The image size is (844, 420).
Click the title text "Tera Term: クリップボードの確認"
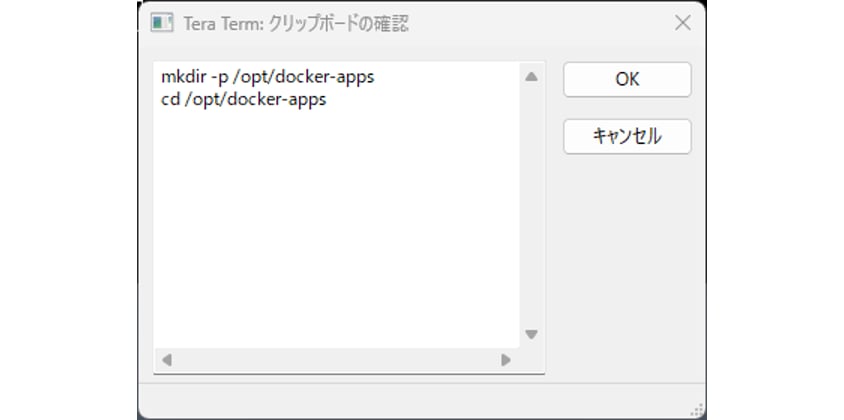(x=295, y=23)
